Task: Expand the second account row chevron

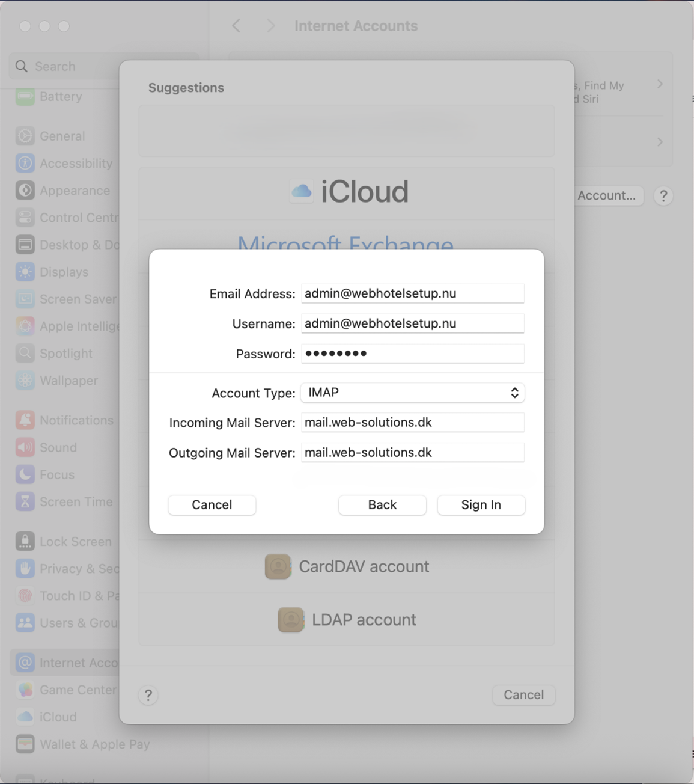Action: click(x=660, y=142)
